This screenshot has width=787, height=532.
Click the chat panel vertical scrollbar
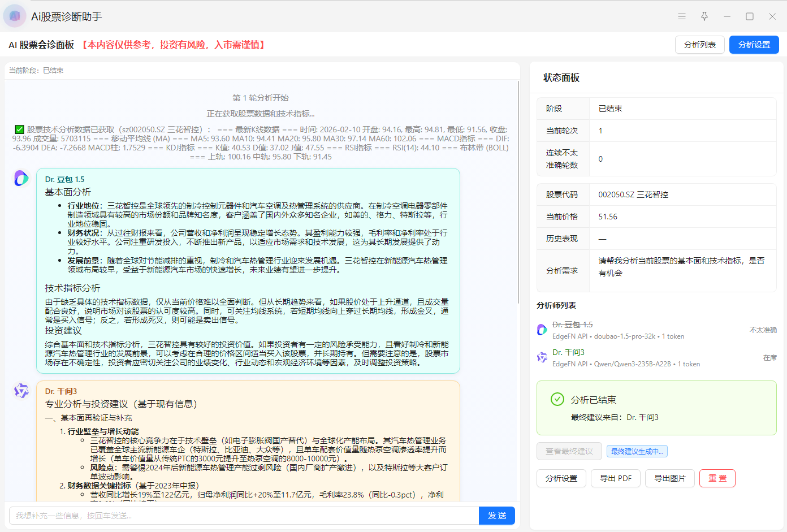(518, 192)
